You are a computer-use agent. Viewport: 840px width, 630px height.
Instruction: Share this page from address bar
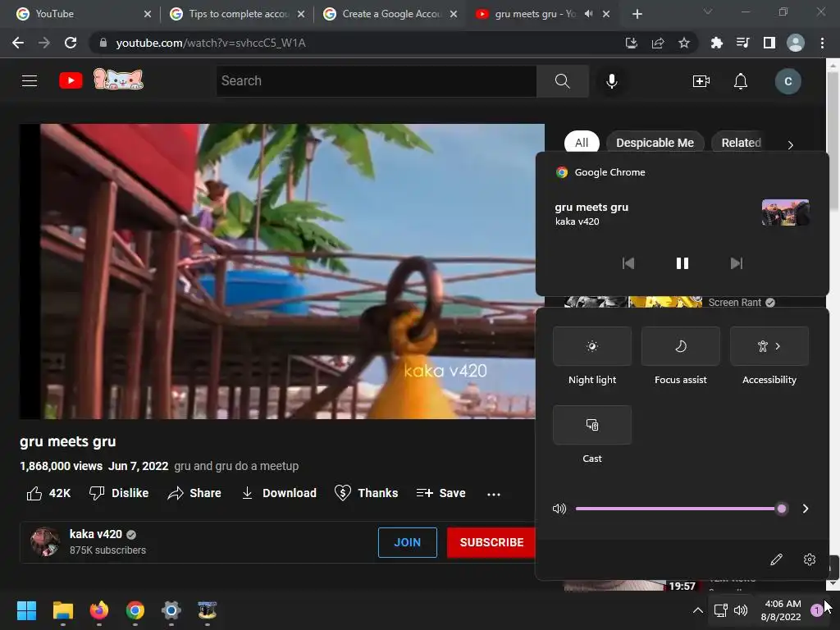click(658, 43)
